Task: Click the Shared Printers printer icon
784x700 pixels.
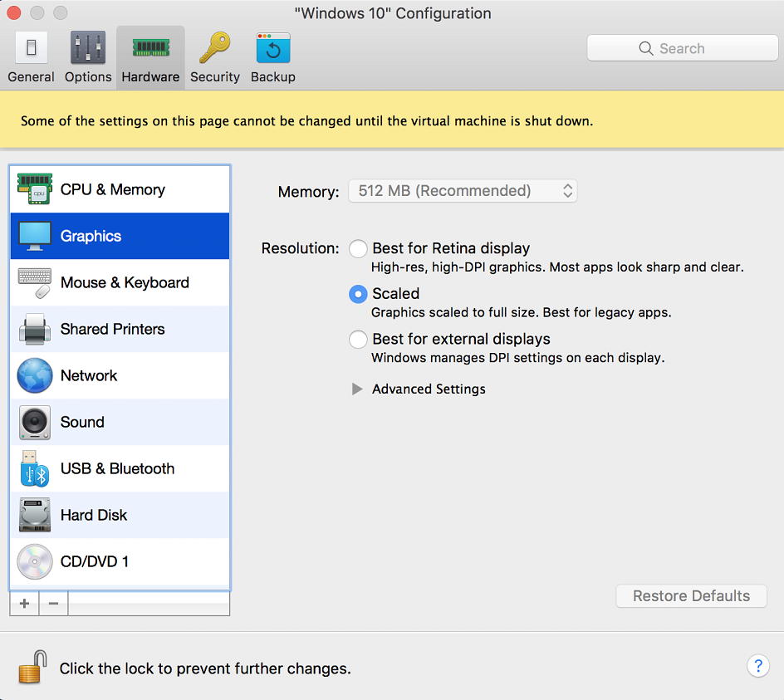Action: point(35,329)
